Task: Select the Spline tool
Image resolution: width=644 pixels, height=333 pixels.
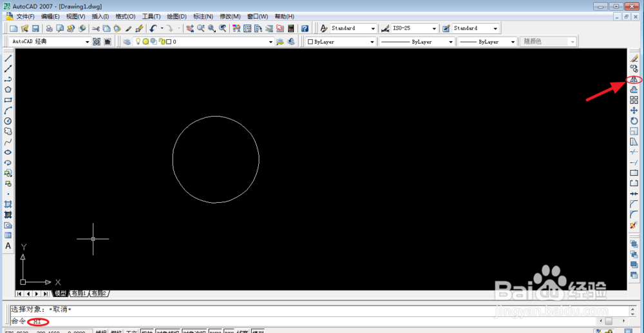Action: tap(8, 142)
